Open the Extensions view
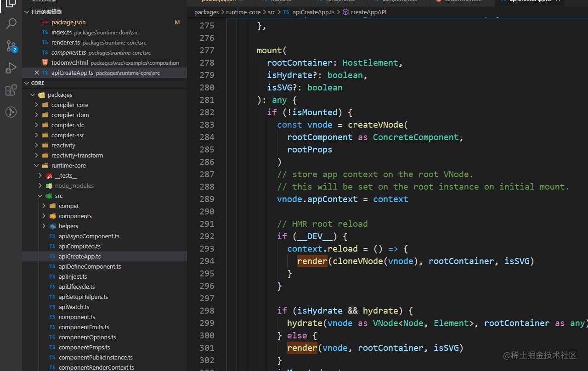Viewport: 588px width, 371px height. coord(11,90)
